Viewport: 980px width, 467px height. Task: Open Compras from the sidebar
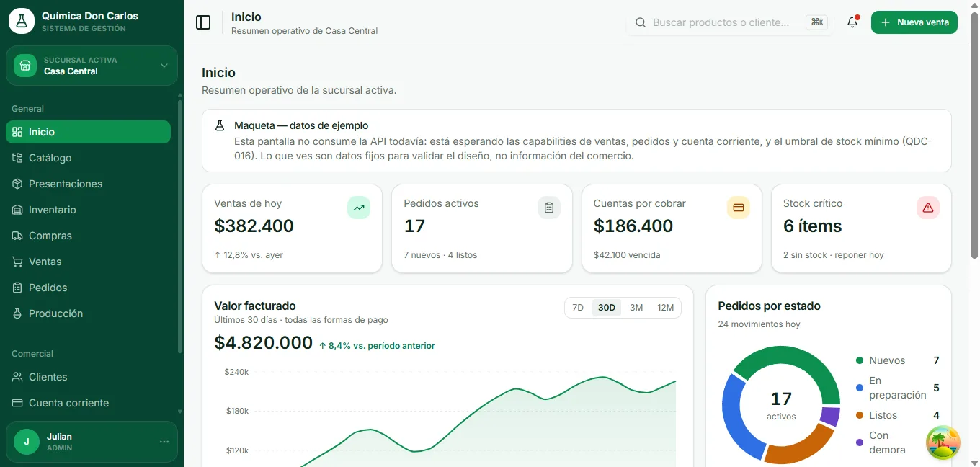click(x=89, y=236)
